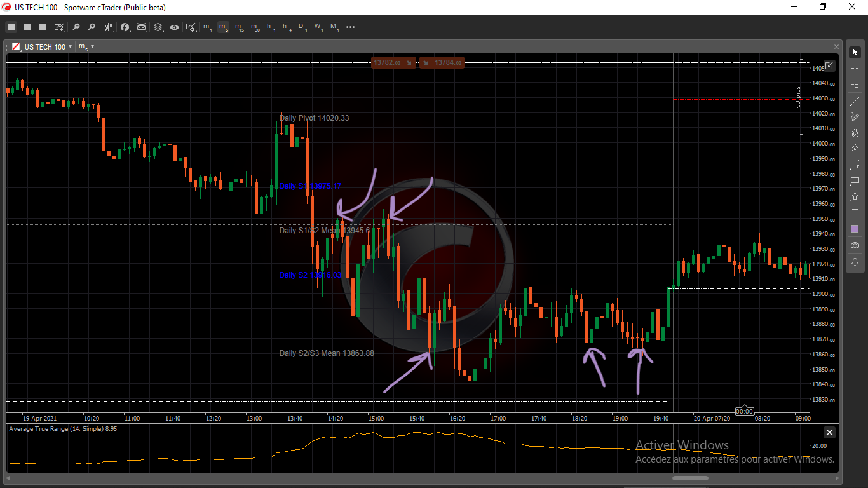Click the 50 pips scale label
Image resolution: width=868 pixels, height=488 pixels.
pyautogui.click(x=798, y=97)
